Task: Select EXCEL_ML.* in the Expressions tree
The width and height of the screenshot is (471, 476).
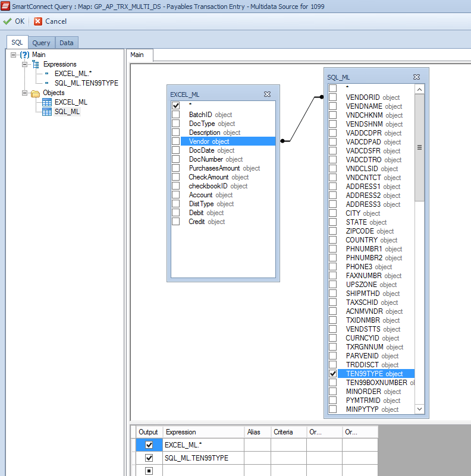Action: [73, 74]
